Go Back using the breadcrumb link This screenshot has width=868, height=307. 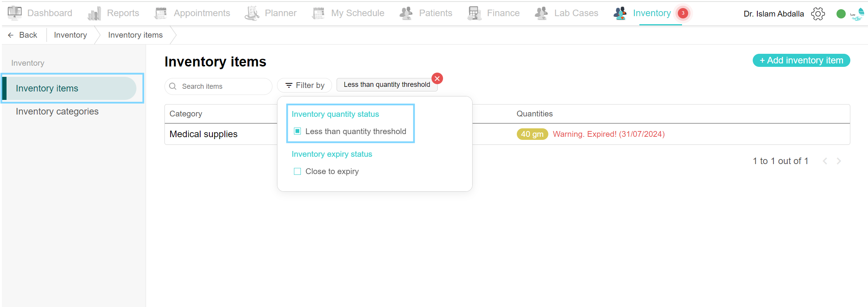point(23,35)
